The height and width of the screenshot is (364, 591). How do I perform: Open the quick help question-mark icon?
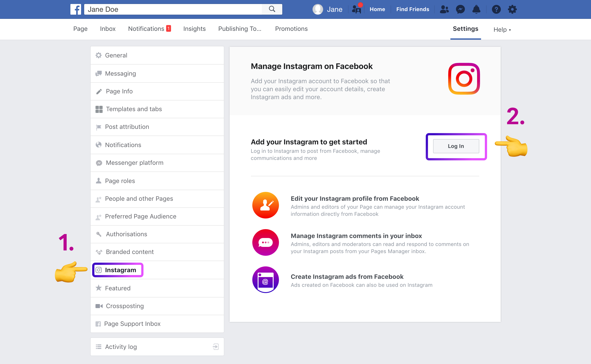[496, 9]
